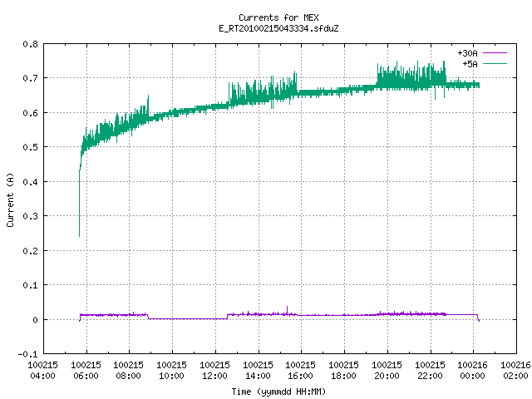The image size is (532, 399).
Task: Click the x-axis label '100215 16:00'
Action: click(x=301, y=371)
